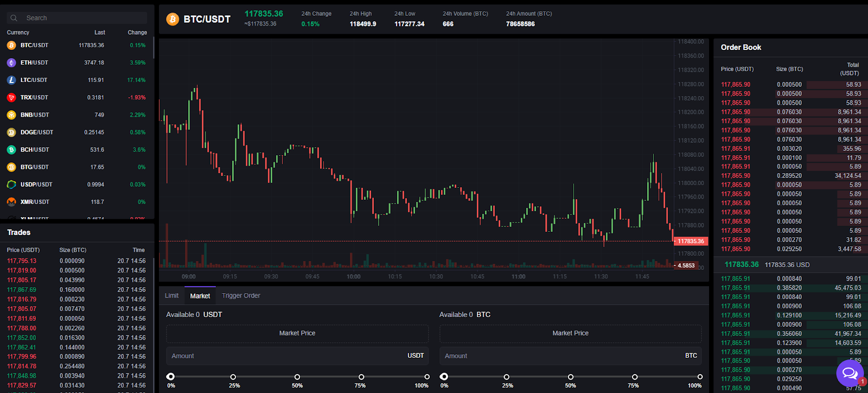Viewport: 868px width, 393px height.
Task: Open the live chat support bubble
Action: (850, 373)
